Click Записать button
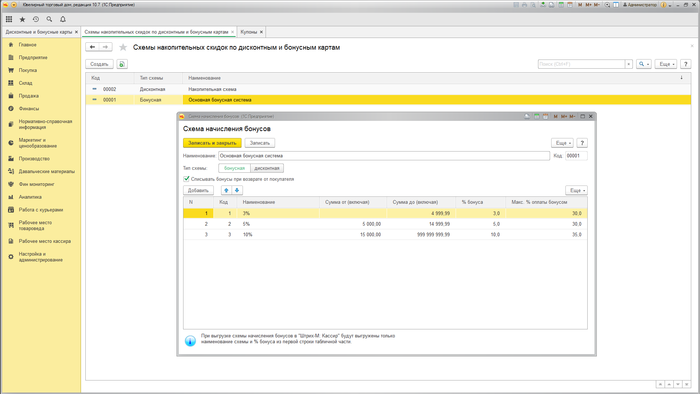700x394 pixels. pyautogui.click(x=260, y=143)
